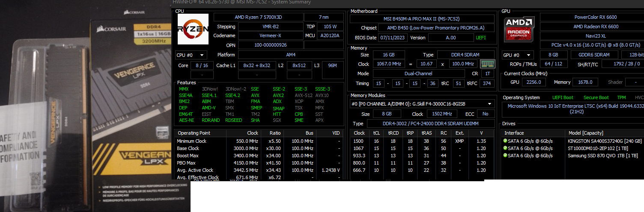
Task: Click the DDR4 SDRAM memory type field
Action: point(465,55)
